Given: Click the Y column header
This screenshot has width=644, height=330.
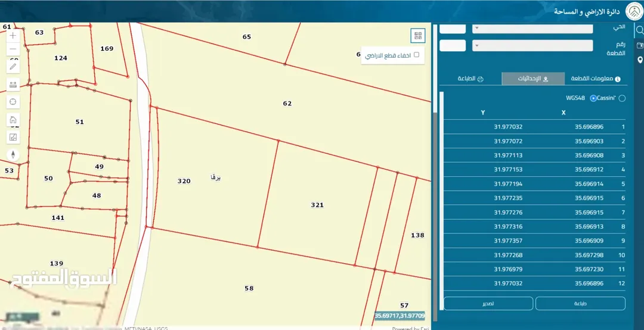Looking at the screenshot, I should (x=483, y=113).
